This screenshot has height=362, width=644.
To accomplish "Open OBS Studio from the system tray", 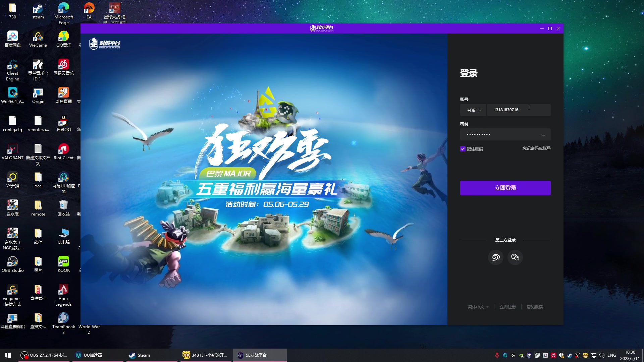I will pos(578,355).
